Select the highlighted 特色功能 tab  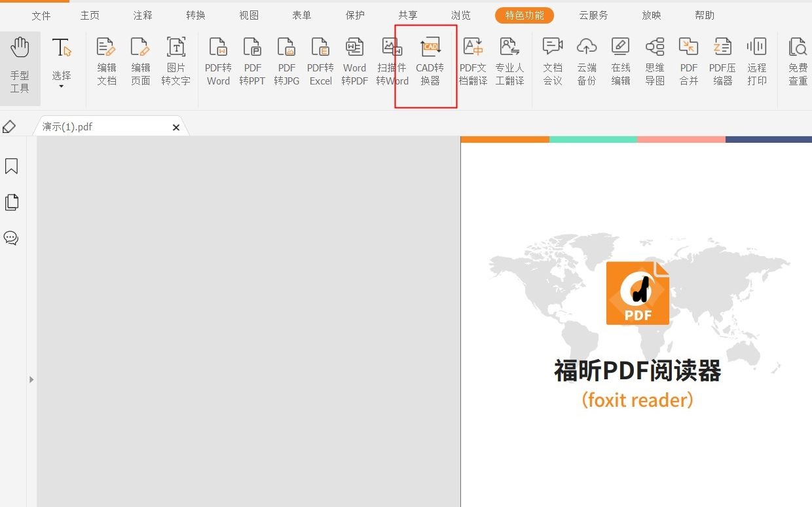pos(525,16)
